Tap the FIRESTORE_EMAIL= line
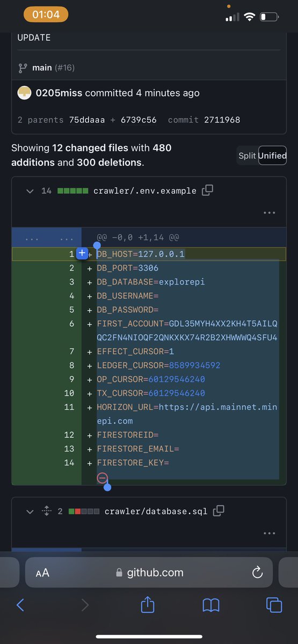This screenshot has width=298, height=644. [138, 449]
